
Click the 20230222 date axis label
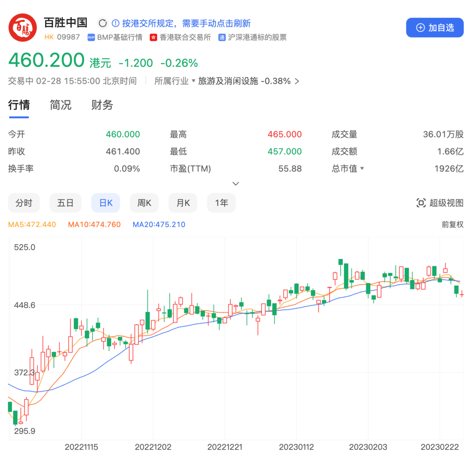439,447
